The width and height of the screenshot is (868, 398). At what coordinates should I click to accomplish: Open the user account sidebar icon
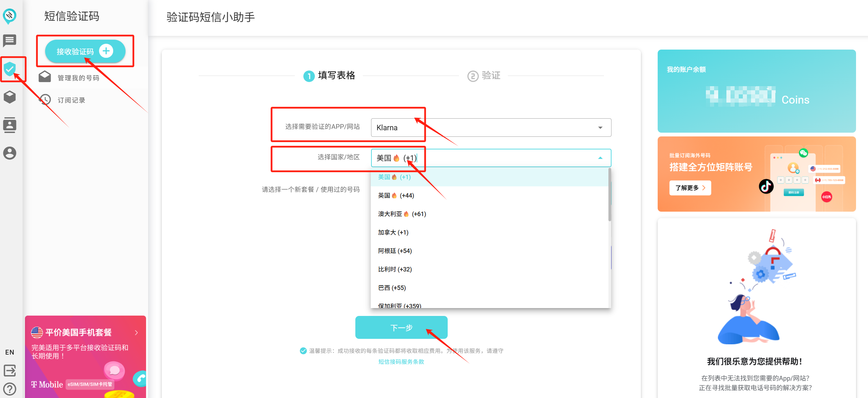tap(10, 153)
